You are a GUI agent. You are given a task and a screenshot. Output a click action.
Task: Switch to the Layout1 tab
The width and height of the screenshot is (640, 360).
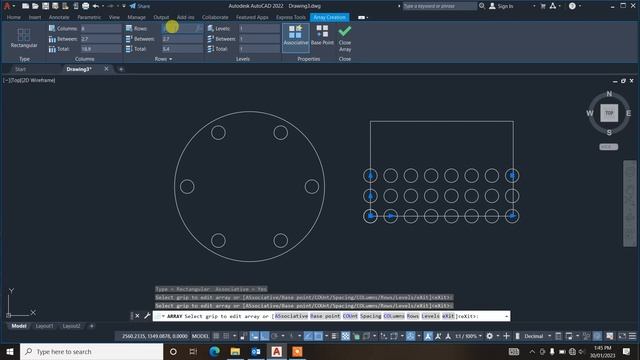pos(44,326)
